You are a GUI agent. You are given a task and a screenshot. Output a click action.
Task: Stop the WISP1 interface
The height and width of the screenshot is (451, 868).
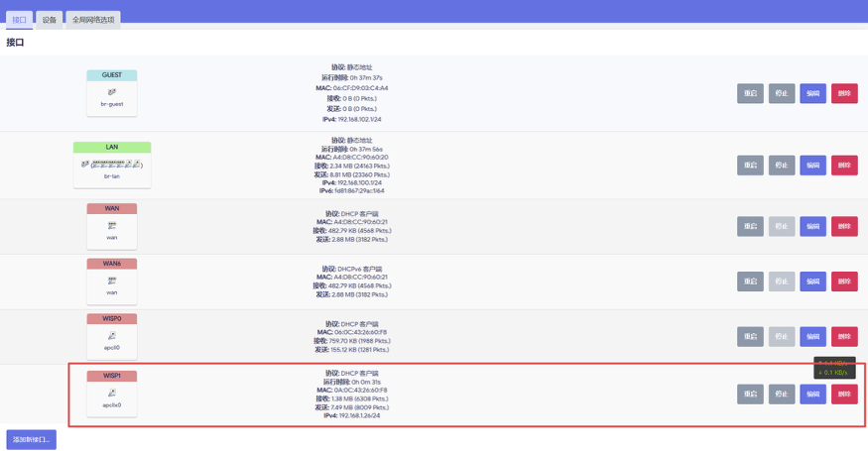click(782, 394)
